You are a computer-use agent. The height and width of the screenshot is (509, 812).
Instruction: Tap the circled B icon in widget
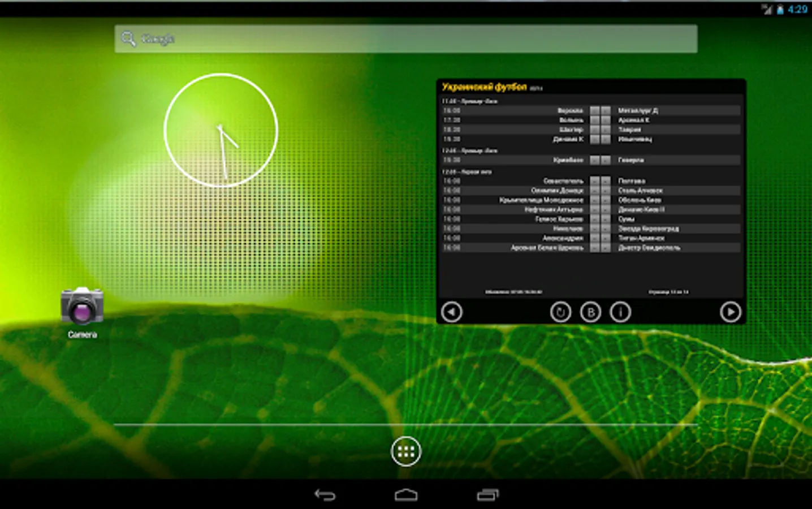(590, 312)
